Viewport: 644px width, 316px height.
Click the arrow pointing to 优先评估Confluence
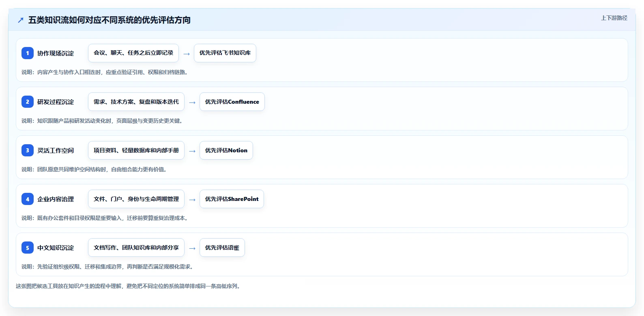click(x=192, y=102)
